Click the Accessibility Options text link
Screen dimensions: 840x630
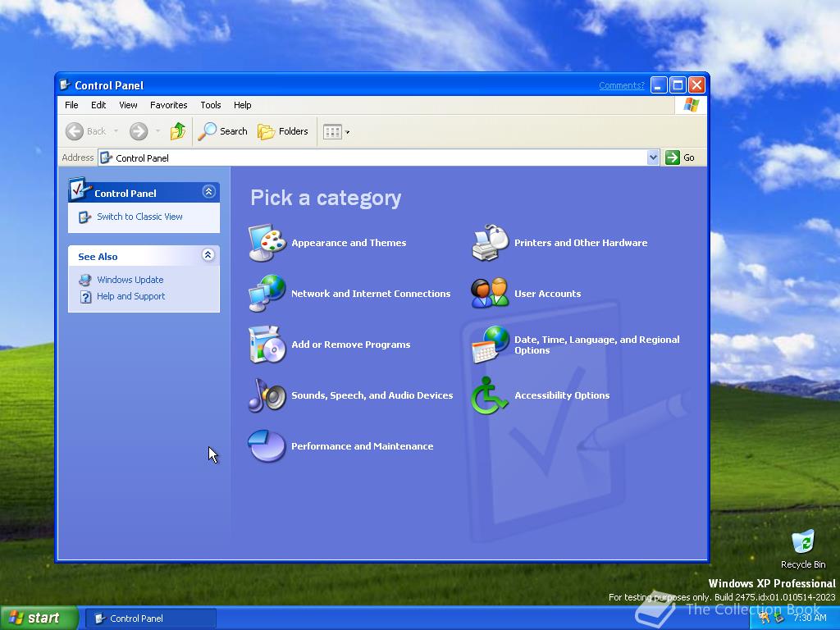[x=562, y=395]
